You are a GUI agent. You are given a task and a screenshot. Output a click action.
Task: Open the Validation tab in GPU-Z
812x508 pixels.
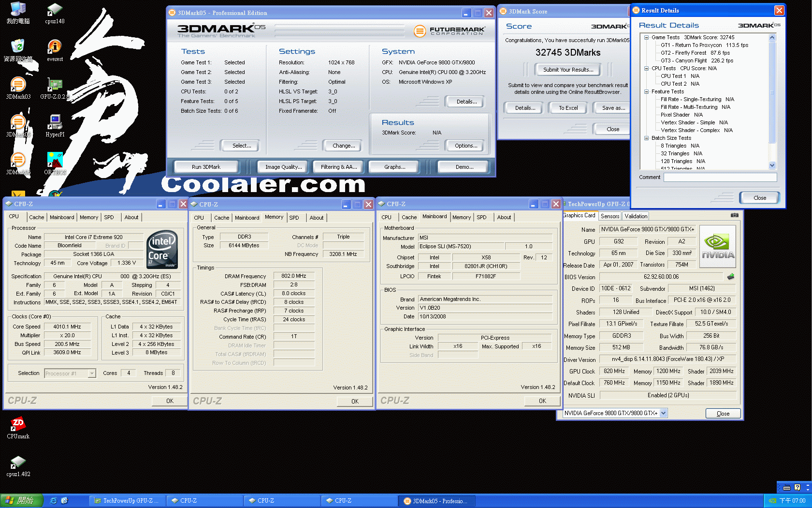[636, 216]
